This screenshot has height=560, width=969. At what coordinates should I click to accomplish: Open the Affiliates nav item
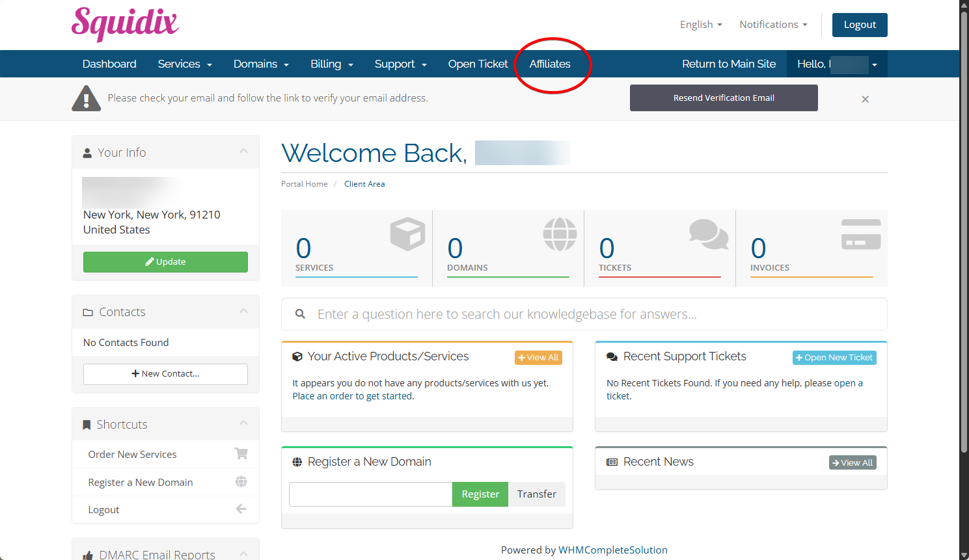[550, 64]
